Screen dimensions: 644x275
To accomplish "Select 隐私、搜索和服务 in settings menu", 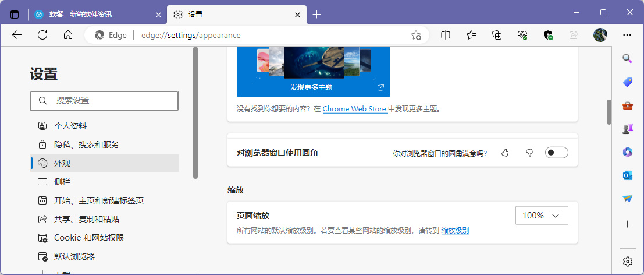I will click(86, 144).
